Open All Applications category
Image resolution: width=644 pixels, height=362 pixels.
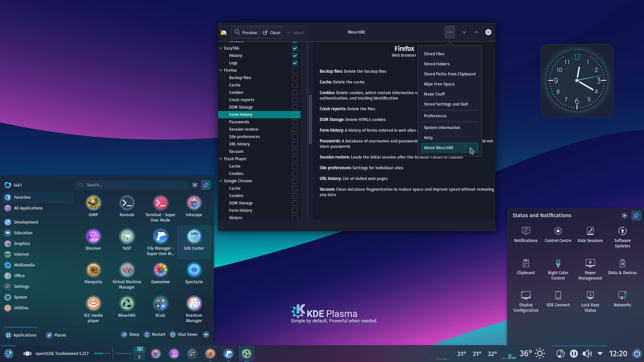(x=38, y=208)
